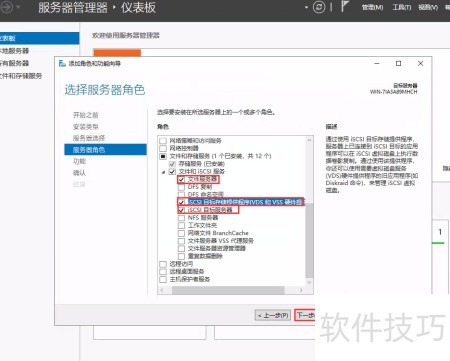Uncheck iSCSI 目标存储提供程序 checkbox
The image size is (450, 361).
181,202
